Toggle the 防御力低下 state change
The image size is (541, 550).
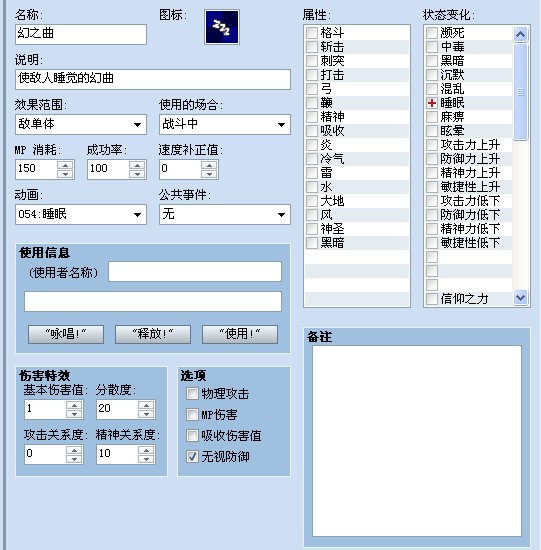432,215
